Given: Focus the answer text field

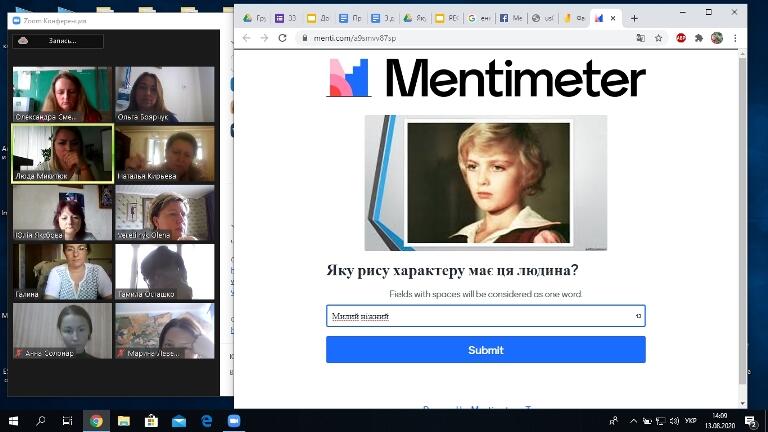Looking at the screenshot, I should pos(485,316).
